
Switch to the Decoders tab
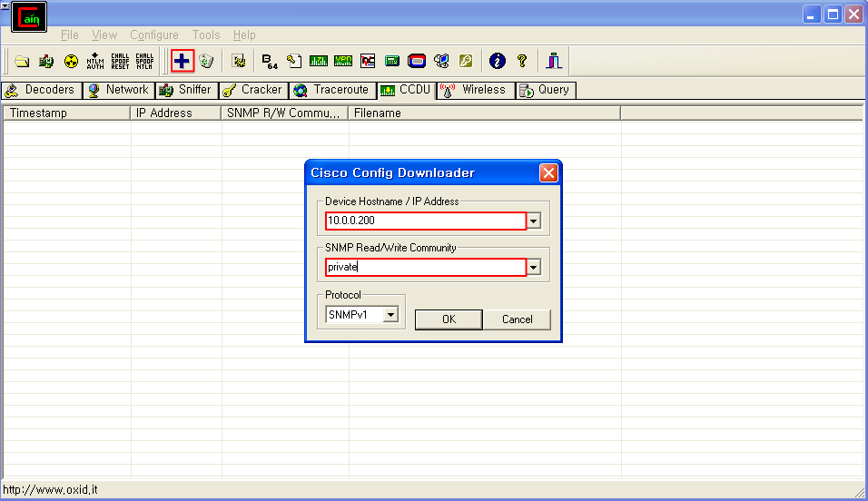pos(42,90)
